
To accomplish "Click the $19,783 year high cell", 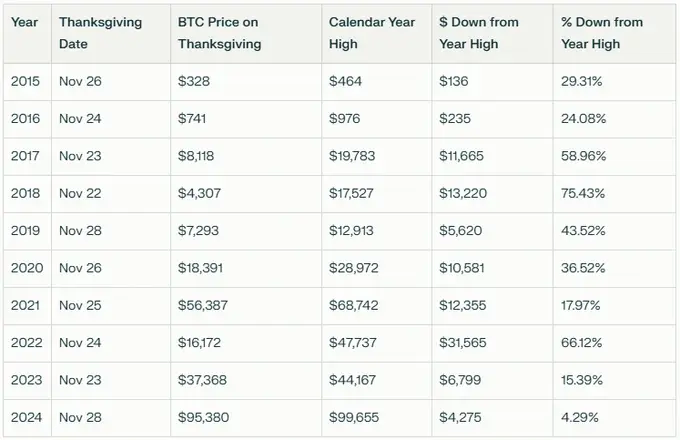I will click(350, 156).
